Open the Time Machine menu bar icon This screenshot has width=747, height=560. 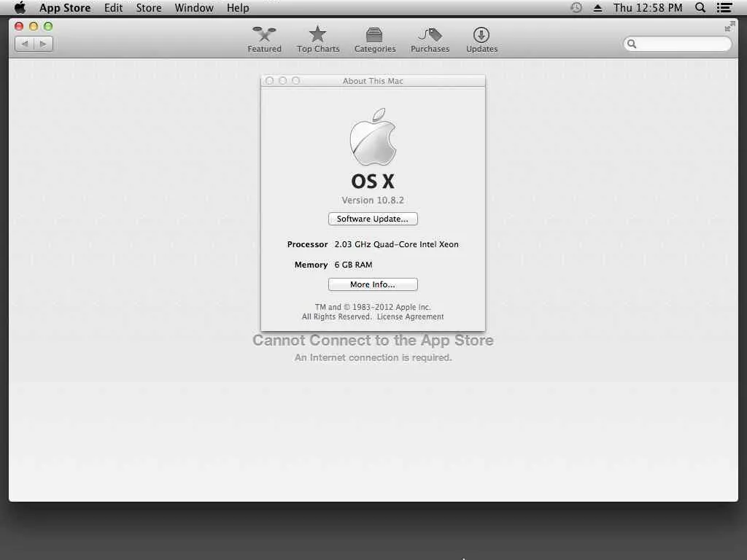576,7
